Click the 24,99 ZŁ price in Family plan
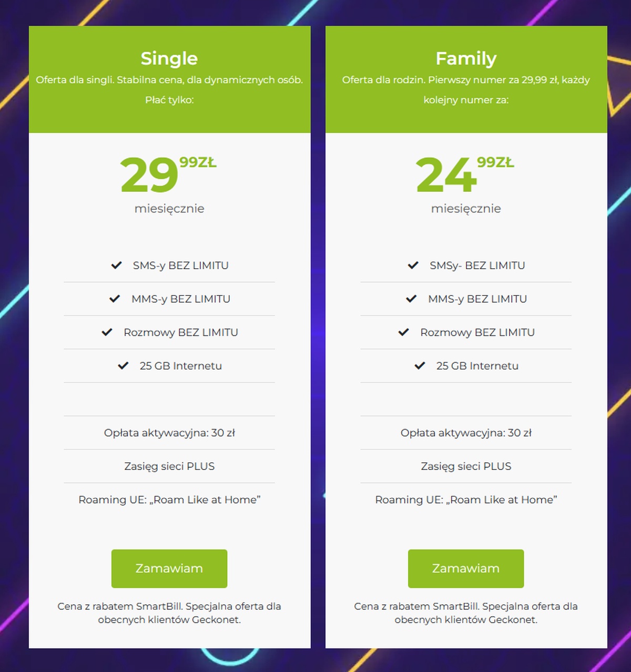The width and height of the screenshot is (631, 672). tap(465, 174)
